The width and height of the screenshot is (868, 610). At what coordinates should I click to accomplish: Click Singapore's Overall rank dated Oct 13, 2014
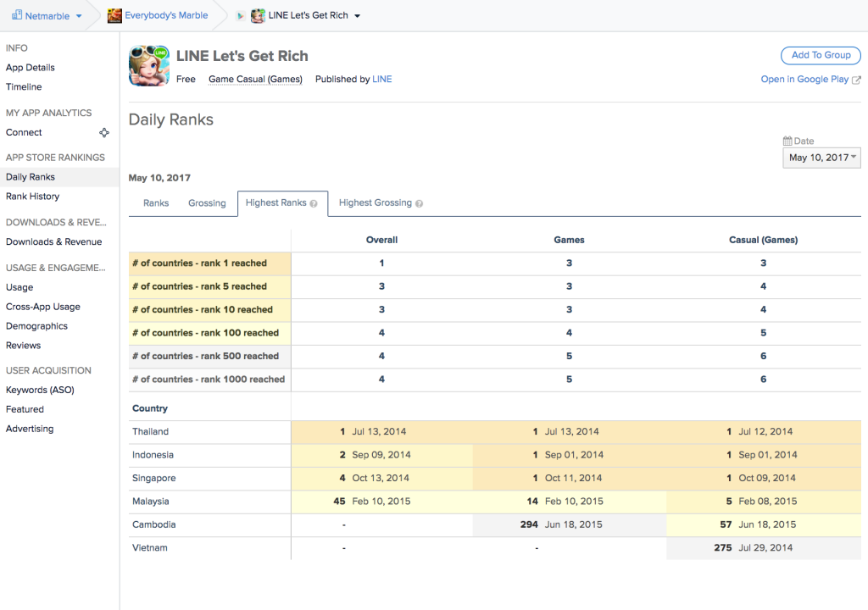pyautogui.click(x=382, y=479)
